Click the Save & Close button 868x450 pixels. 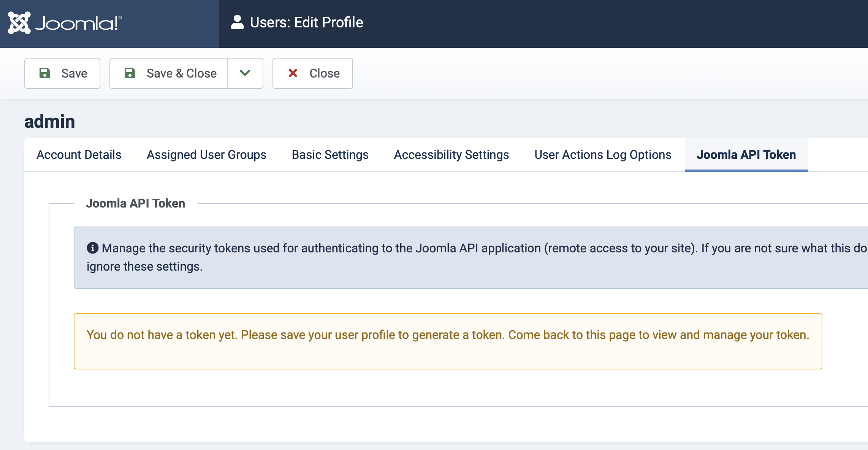[x=169, y=73]
